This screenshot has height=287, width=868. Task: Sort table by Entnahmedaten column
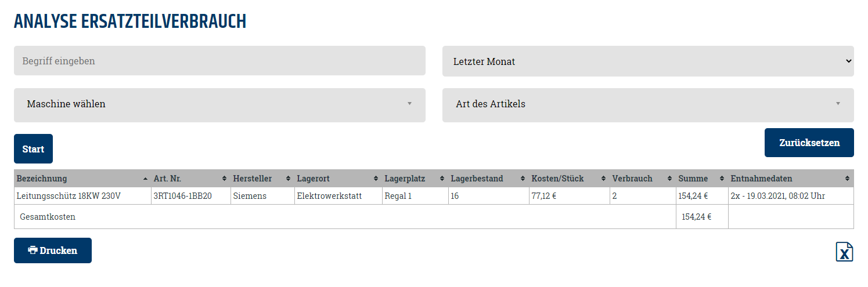click(791, 179)
